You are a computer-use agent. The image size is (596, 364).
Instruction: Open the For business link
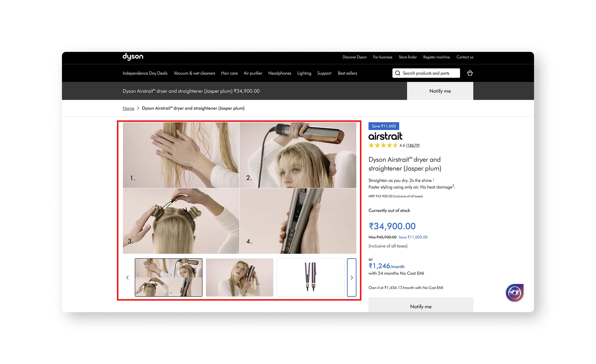[383, 57]
